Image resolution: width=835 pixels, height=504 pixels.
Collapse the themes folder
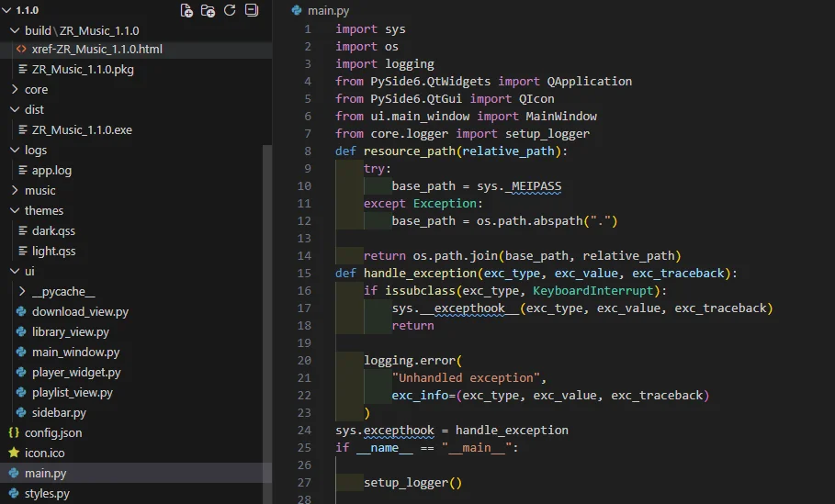pos(43,210)
